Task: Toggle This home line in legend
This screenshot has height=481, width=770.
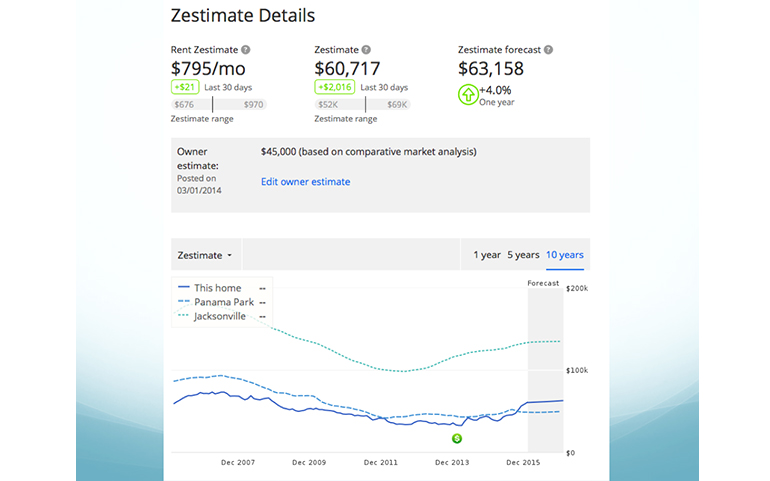Action: 217,288
